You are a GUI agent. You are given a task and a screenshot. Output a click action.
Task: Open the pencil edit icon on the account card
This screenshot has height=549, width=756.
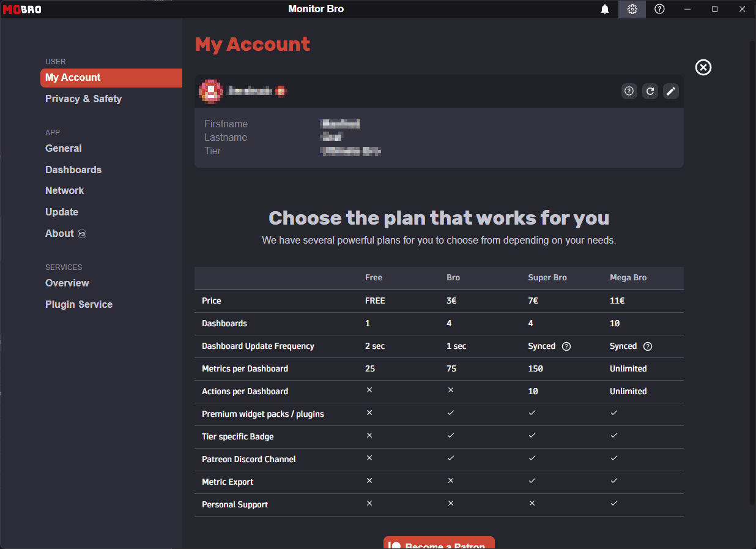(670, 91)
